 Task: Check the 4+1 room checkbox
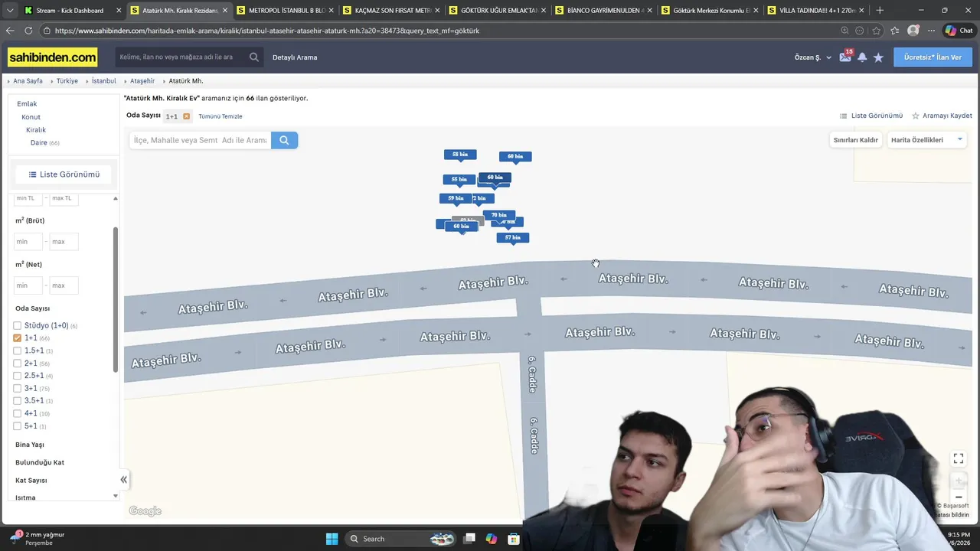(x=18, y=413)
